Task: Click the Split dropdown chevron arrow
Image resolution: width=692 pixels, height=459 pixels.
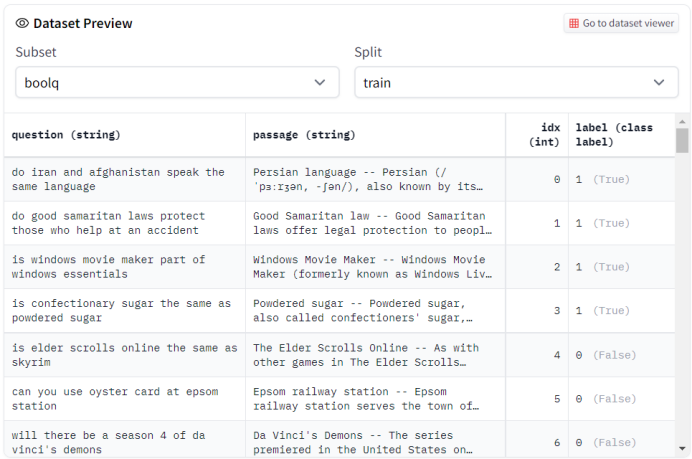Action: 659,83
